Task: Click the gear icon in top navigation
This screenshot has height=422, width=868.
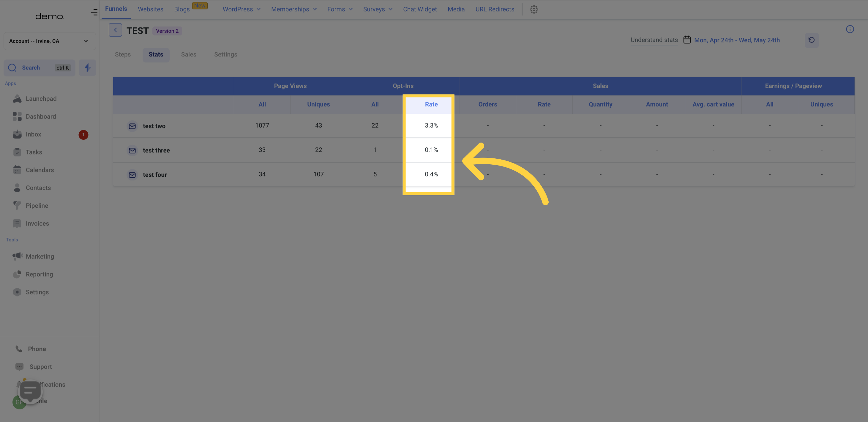Action: pos(534,10)
